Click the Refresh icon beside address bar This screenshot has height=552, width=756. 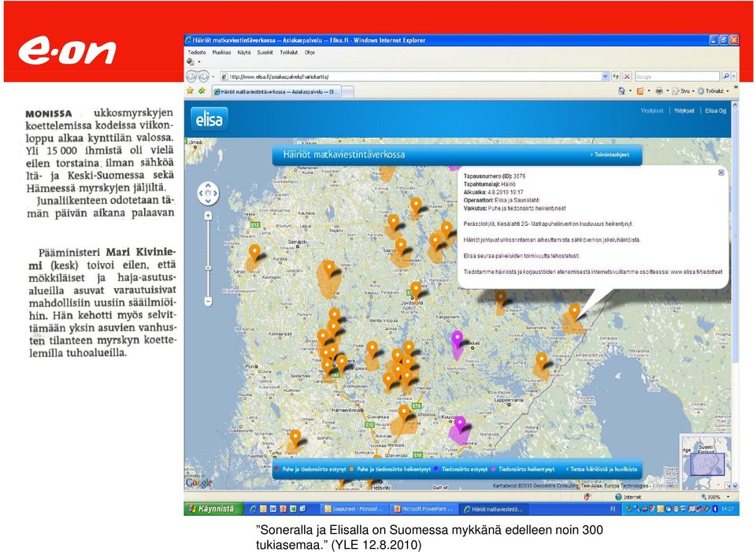(x=616, y=76)
